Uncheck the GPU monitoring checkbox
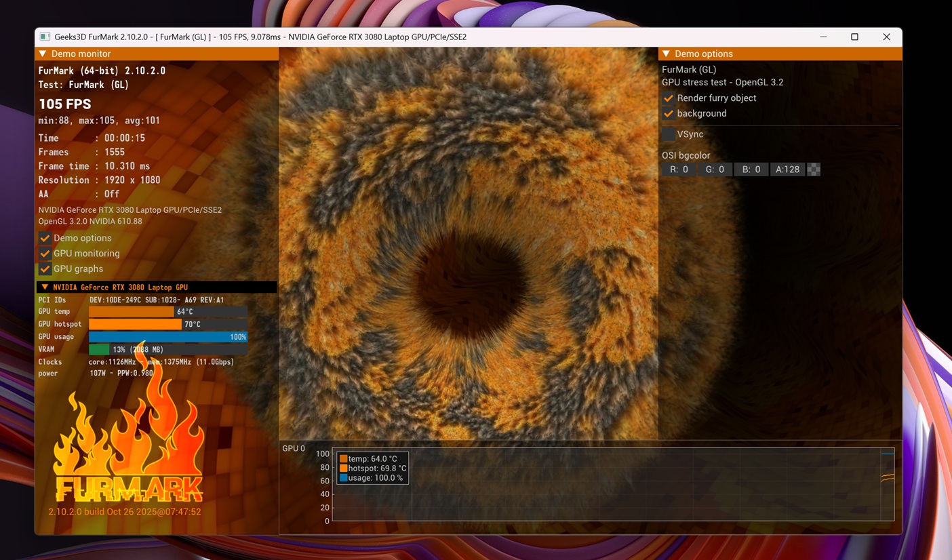The image size is (952, 560). point(45,254)
